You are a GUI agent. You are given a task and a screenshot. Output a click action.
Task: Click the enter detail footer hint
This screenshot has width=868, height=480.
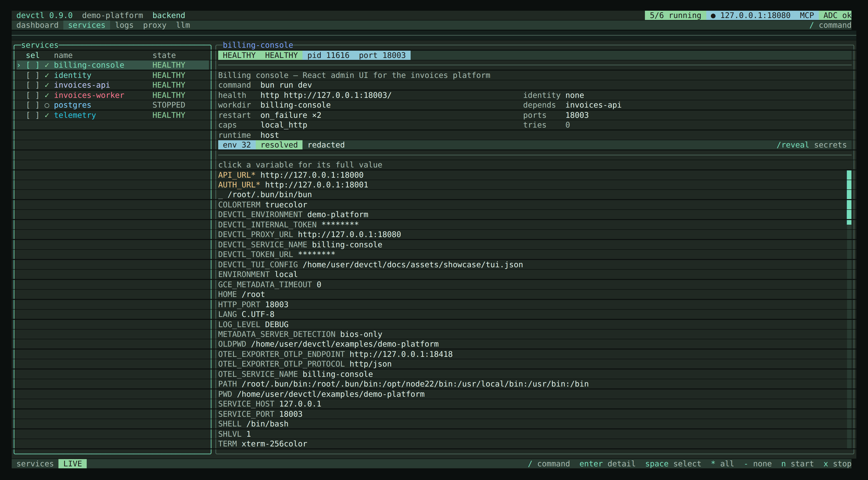point(607,464)
